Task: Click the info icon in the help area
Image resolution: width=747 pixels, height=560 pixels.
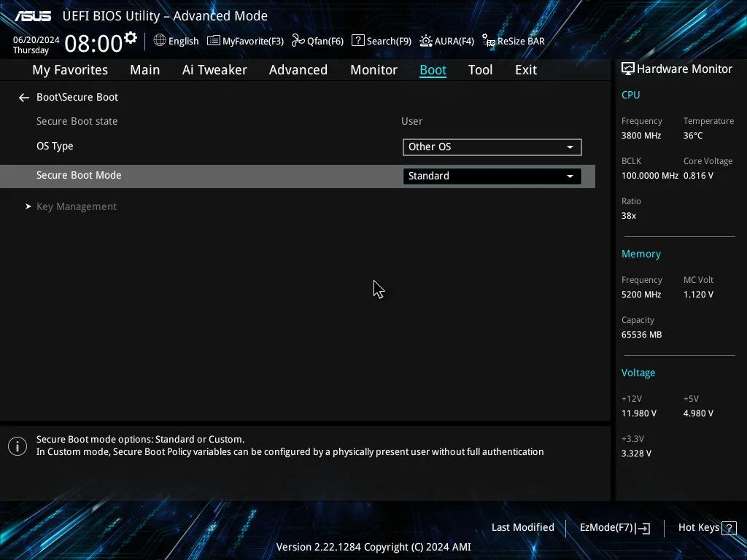Action: coord(18,446)
